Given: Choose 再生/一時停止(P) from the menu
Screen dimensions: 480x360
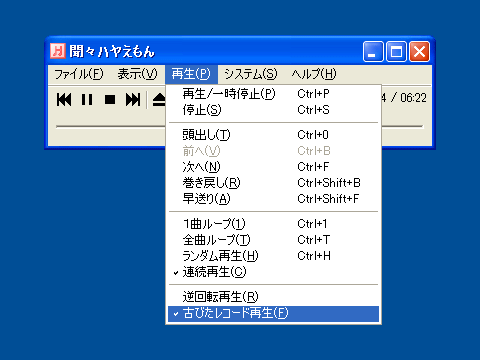Looking at the screenshot, I should (273, 94).
